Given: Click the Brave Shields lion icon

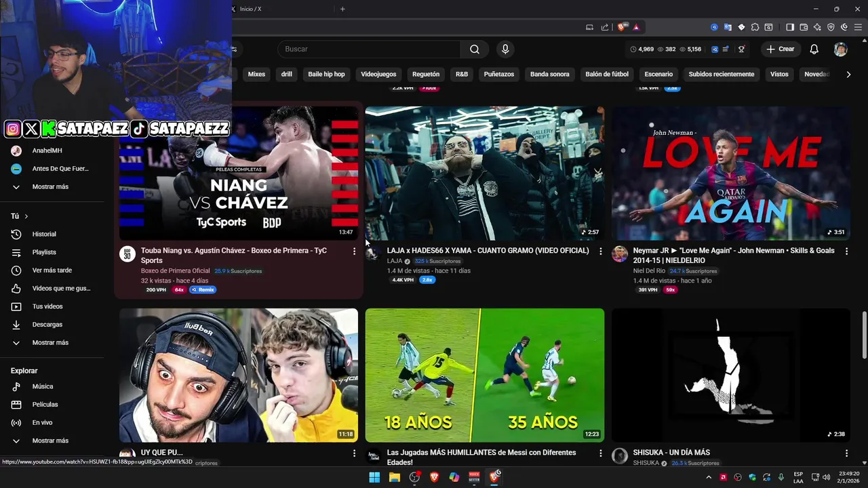Looking at the screenshot, I should pyautogui.click(x=621, y=27).
